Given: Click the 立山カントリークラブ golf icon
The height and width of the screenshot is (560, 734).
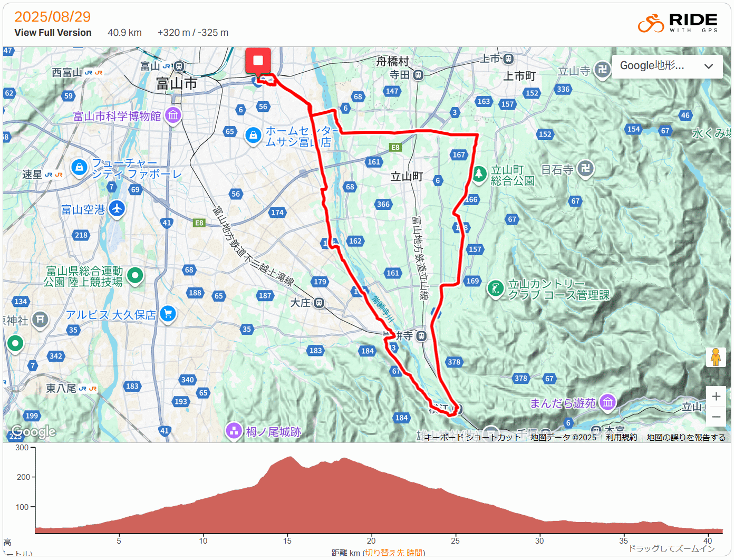Looking at the screenshot, I should coord(495,288).
